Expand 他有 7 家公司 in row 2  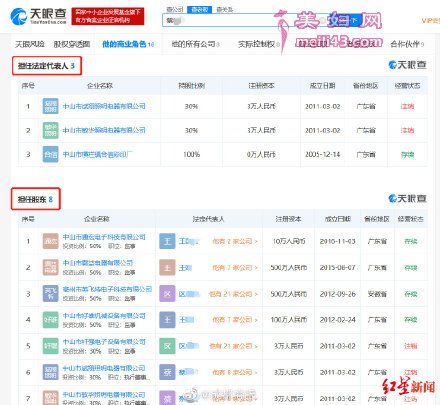235,268
